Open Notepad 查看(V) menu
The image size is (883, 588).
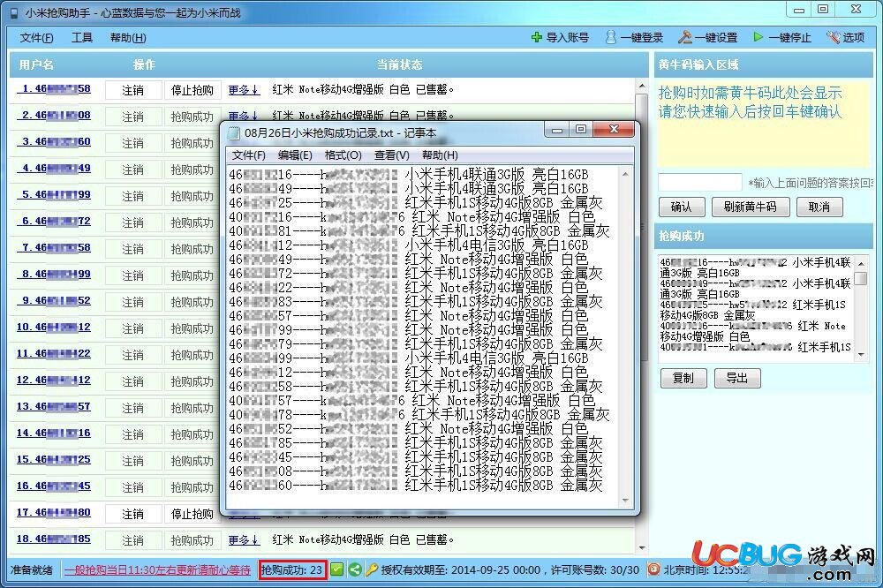tap(391, 155)
